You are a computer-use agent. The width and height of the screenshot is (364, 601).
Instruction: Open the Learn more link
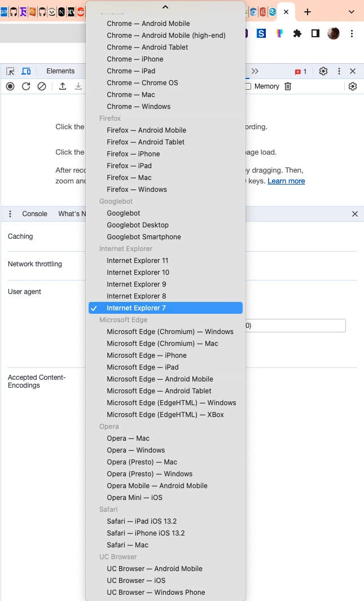pos(286,181)
